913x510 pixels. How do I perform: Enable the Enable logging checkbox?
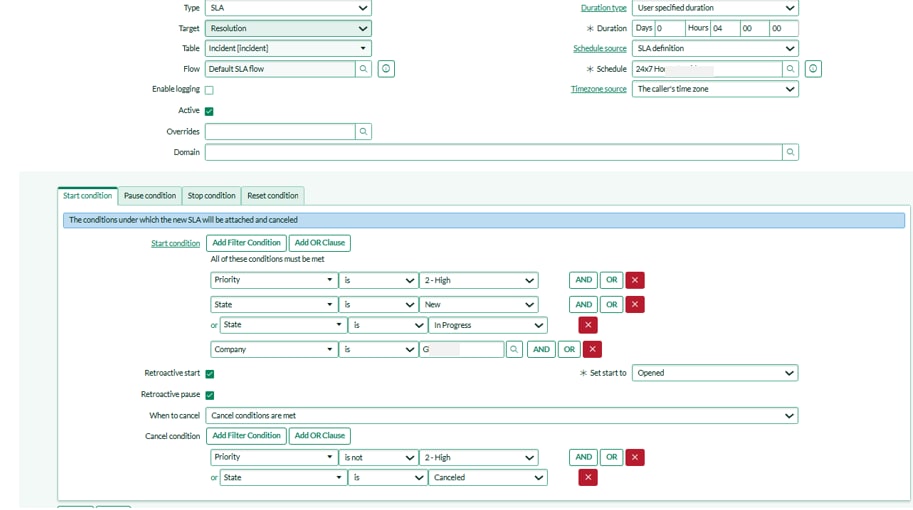pyautogui.click(x=209, y=90)
